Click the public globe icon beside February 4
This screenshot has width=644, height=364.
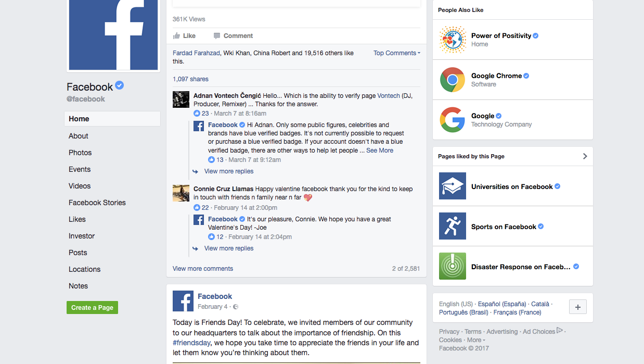click(x=236, y=307)
